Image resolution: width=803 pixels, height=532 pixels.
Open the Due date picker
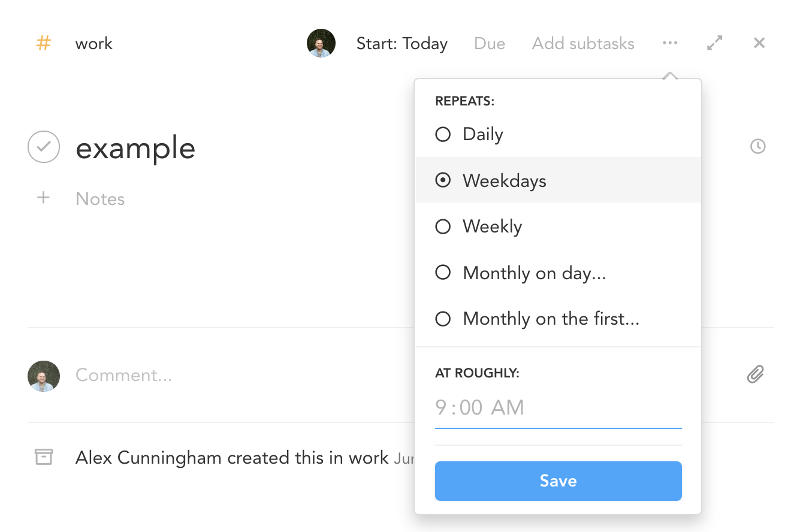tap(490, 44)
